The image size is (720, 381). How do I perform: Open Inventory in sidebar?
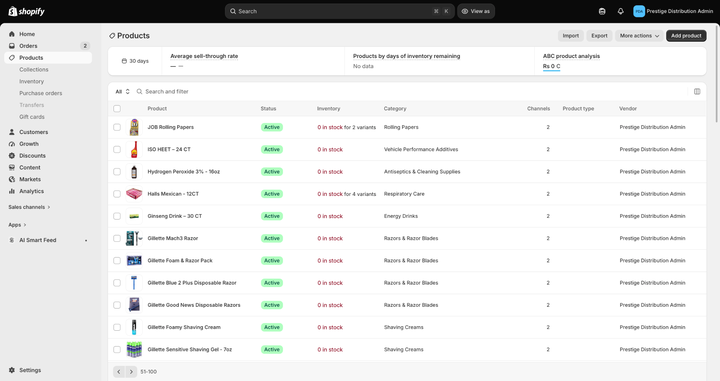[32, 81]
